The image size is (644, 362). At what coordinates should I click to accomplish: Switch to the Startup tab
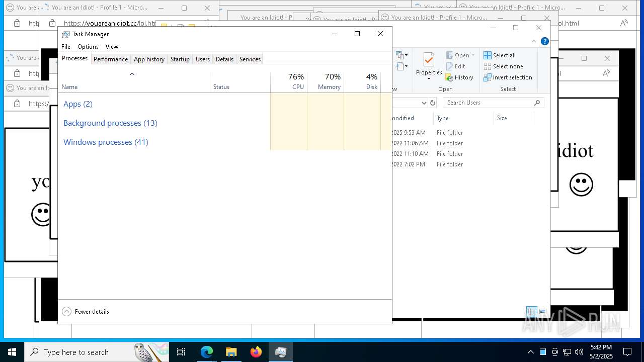coord(180,59)
